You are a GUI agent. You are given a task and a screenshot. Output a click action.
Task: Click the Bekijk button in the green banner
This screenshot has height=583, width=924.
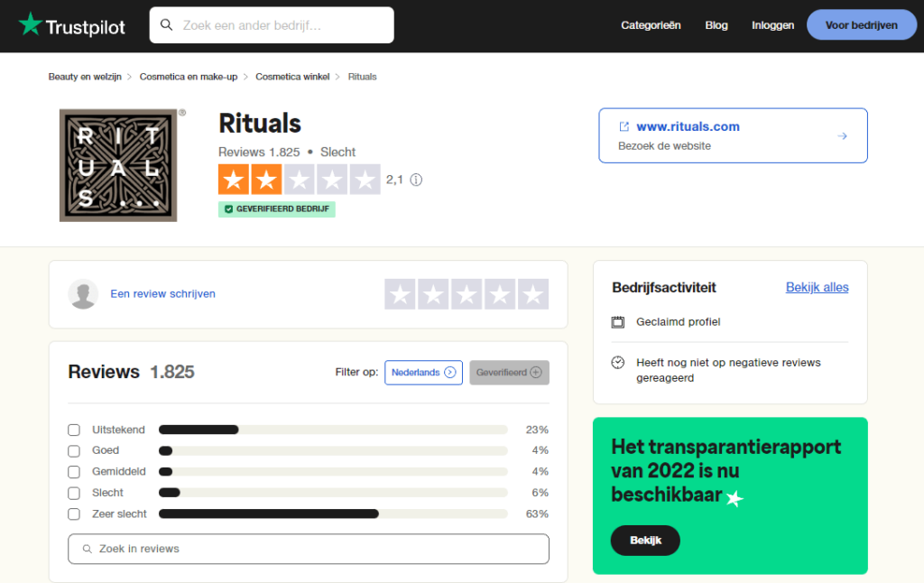click(645, 541)
